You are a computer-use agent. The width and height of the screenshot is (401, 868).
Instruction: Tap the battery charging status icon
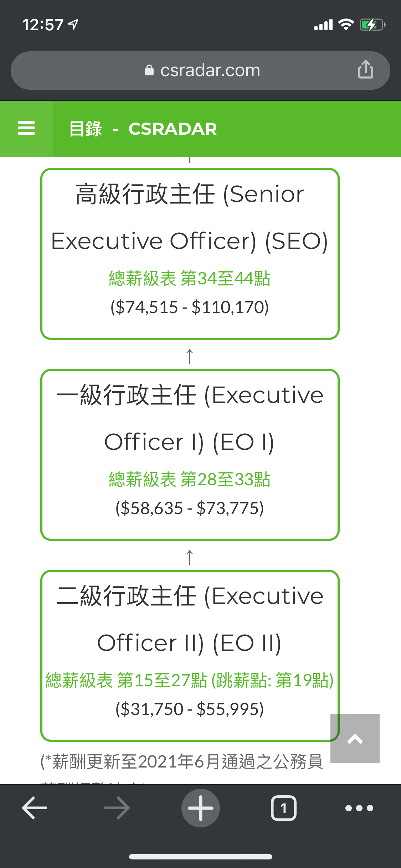point(372,25)
